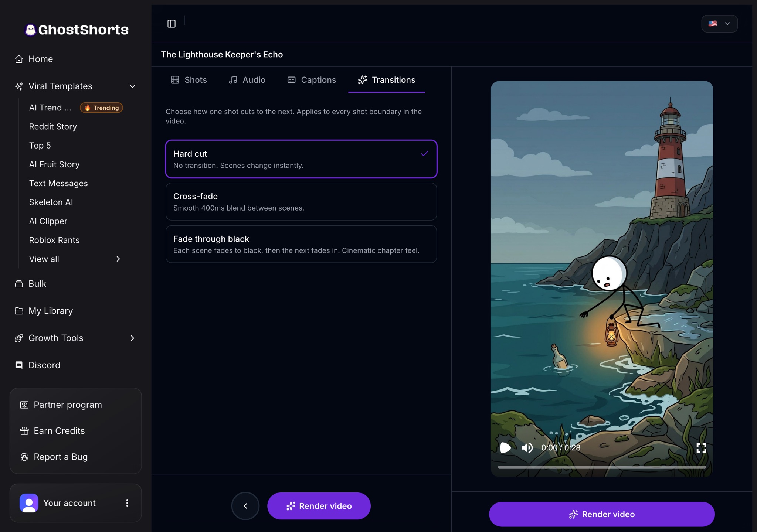Open the Earn Credits link

pos(59,431)
